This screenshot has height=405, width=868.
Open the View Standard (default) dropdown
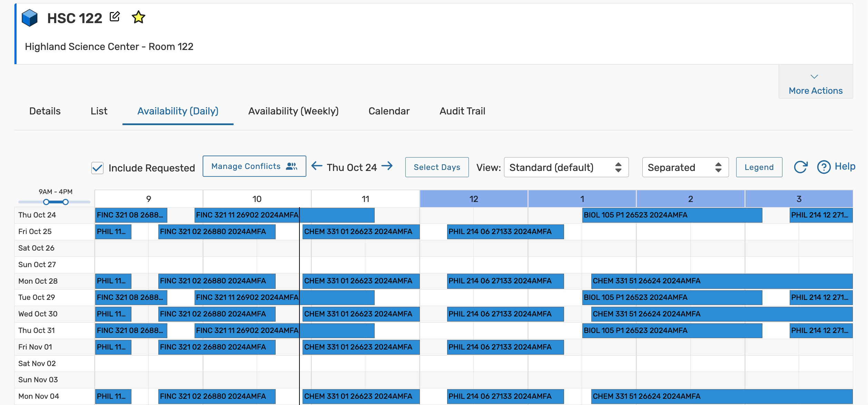coord(566,167)
